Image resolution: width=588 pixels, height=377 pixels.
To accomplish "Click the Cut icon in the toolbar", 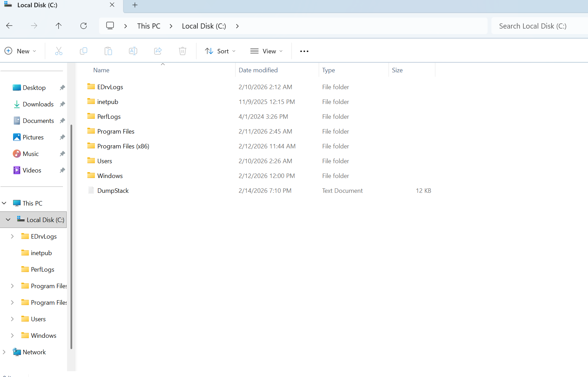I will 59,51.
